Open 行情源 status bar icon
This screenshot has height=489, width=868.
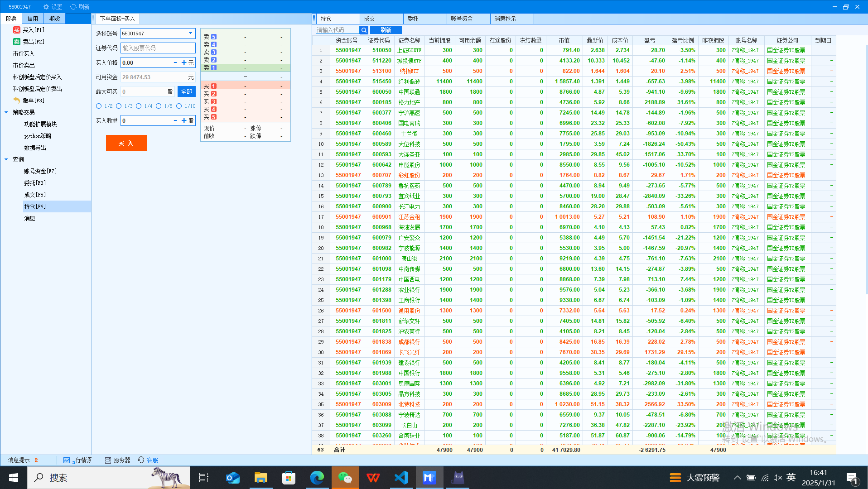coord(67,460)
